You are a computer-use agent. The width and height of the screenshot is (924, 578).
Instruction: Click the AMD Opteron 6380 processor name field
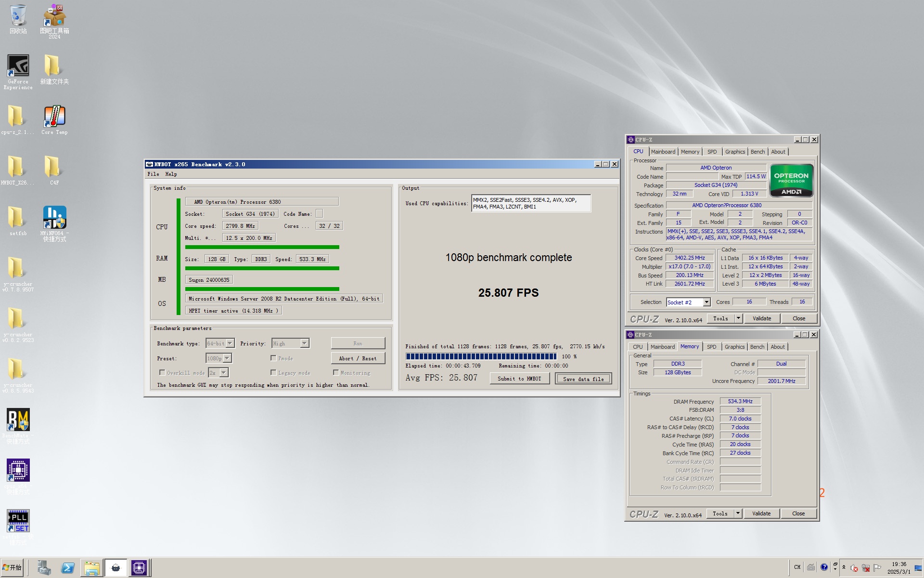click(x=262, y=202)
